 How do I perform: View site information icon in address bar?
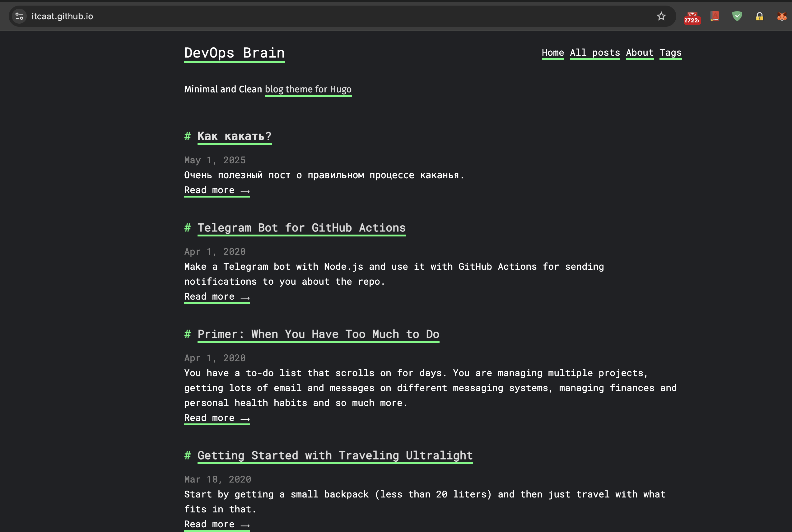[x=19, y=16]
